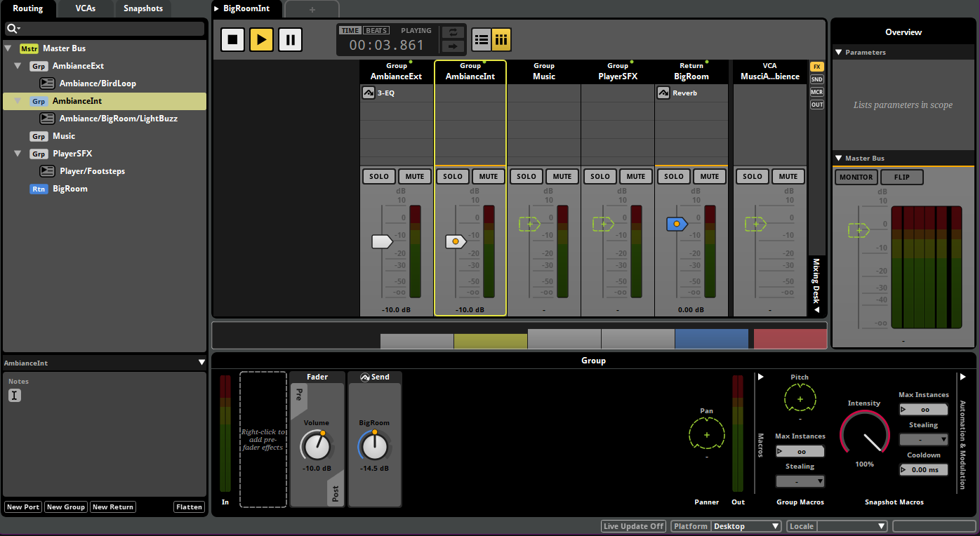Click the Stop playback button

(233, 39)
